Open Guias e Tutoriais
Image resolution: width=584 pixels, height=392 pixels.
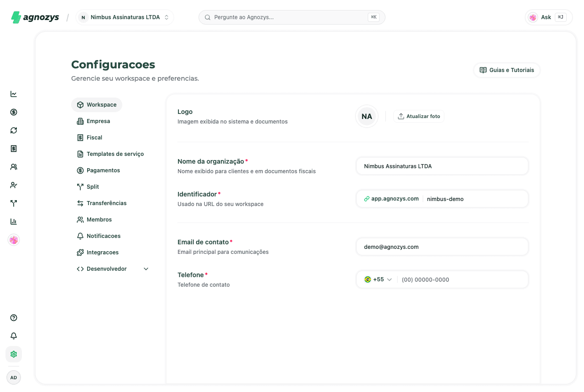(x=507, y=70)
